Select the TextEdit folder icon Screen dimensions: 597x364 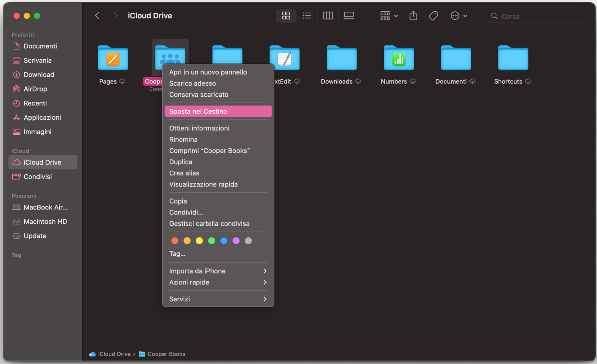(284, 58)
